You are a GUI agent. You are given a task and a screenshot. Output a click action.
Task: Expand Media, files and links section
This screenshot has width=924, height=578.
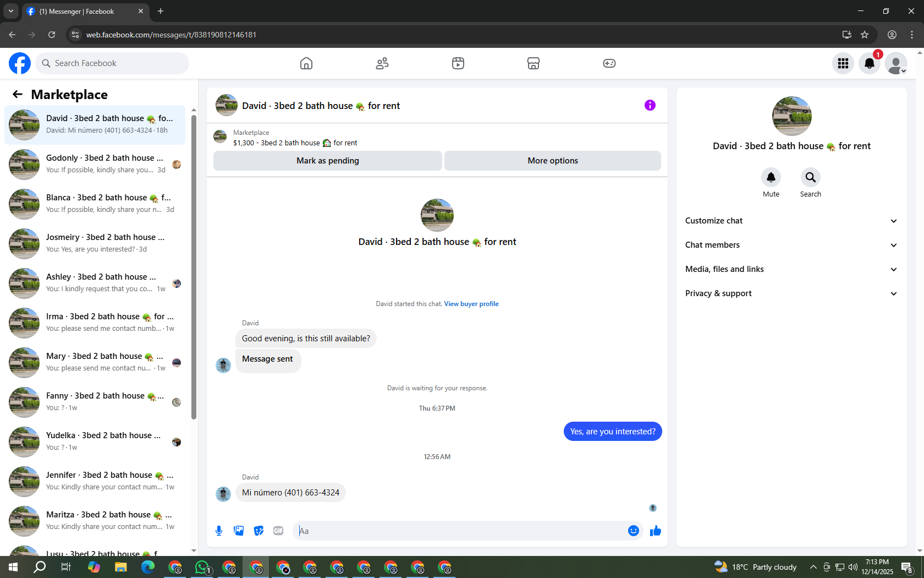[x=791, y=269]
